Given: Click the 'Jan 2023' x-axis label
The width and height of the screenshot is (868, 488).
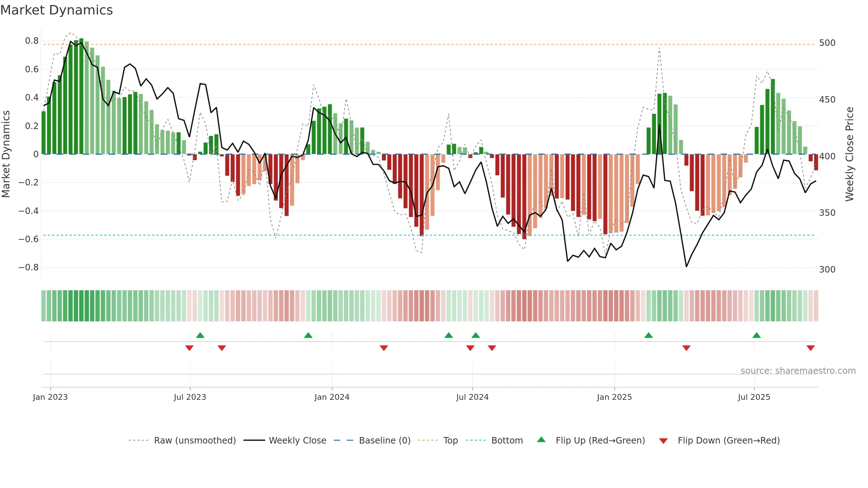Looking at the screenshot, I should (x=50, y=397).
